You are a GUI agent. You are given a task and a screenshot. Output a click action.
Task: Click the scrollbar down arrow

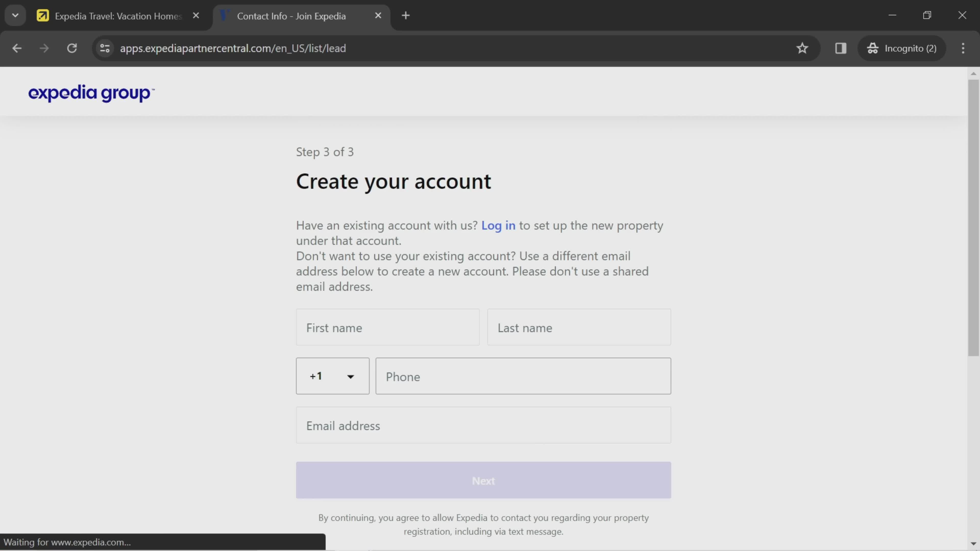[973, 544]
